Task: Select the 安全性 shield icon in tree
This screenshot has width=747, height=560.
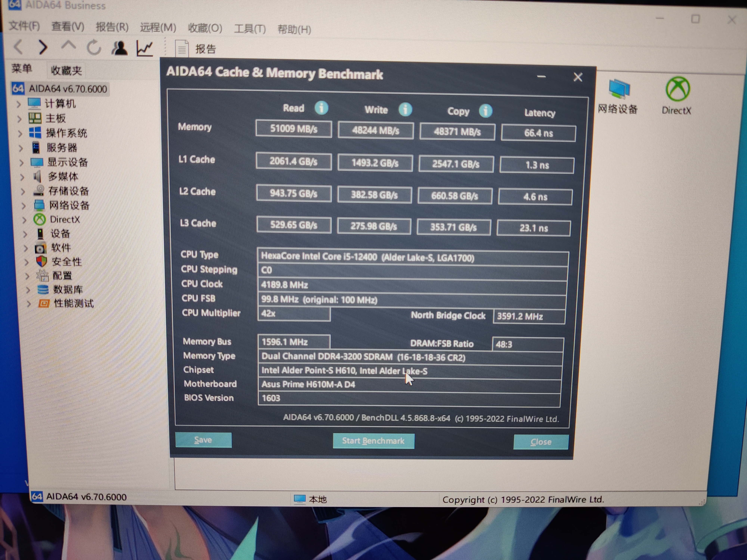Action: point(41,261)
